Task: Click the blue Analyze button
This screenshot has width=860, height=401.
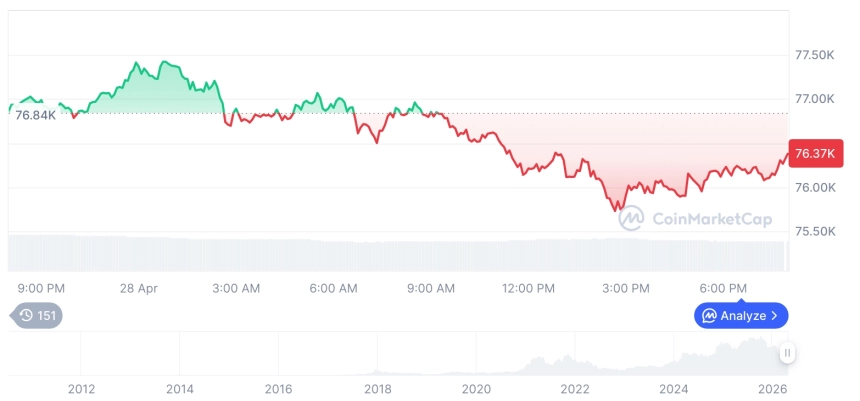Action: [741, 316]
